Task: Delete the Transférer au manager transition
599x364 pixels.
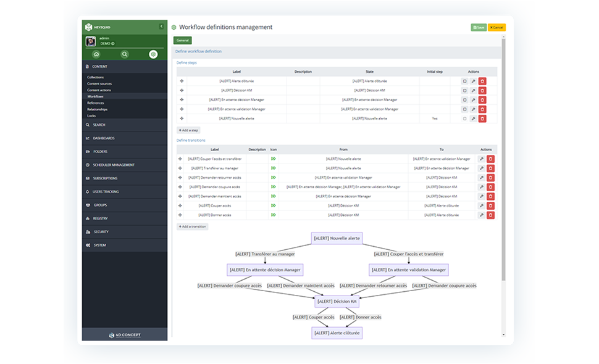Action: tap(491, 168)
